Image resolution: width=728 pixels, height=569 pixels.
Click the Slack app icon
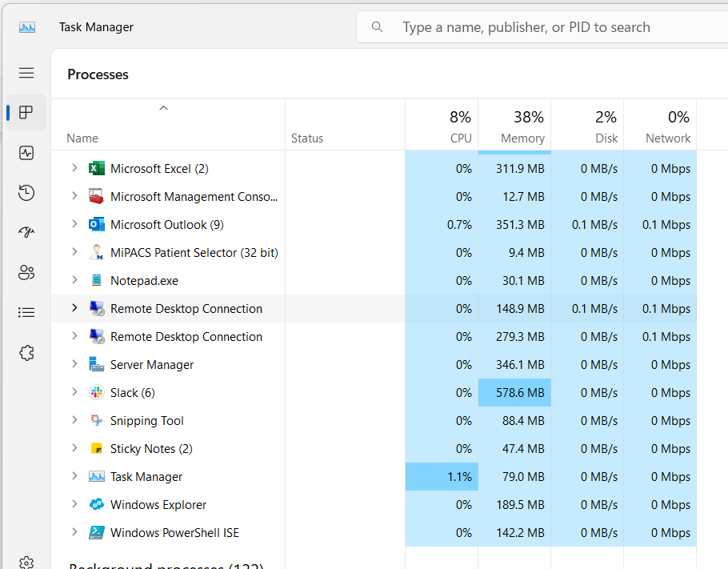coord(97,392)
